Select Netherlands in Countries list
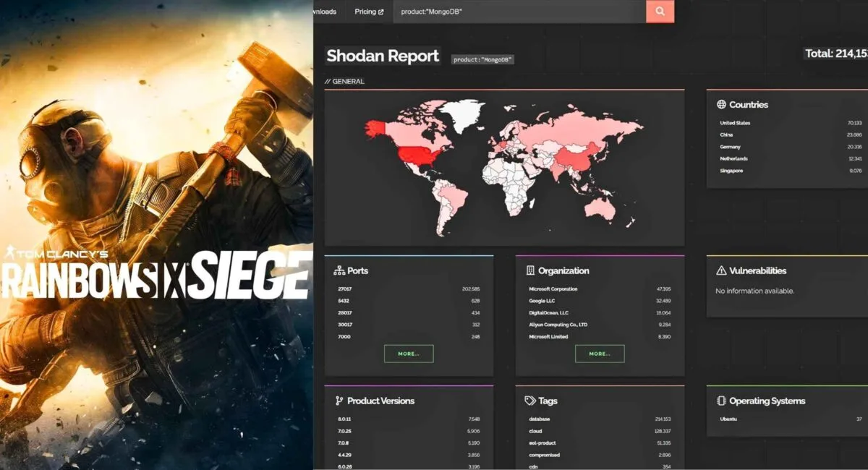Screen dimensions: 868x470 click(x=791, y=159)
